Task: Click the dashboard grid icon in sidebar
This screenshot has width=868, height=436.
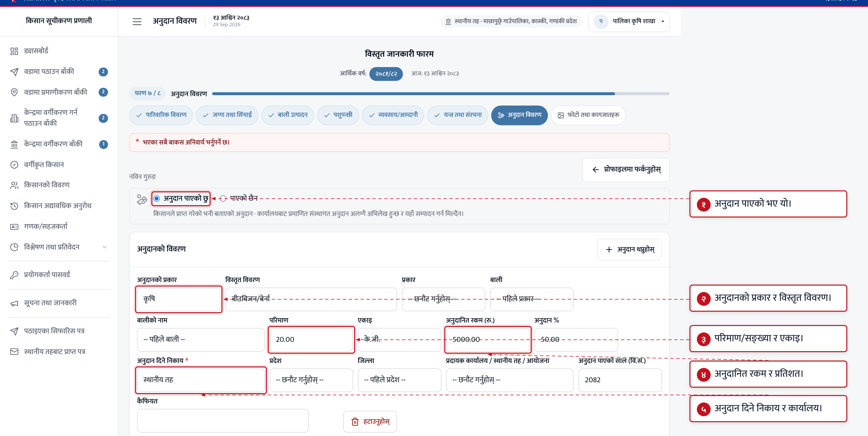Action: (14, 51)
